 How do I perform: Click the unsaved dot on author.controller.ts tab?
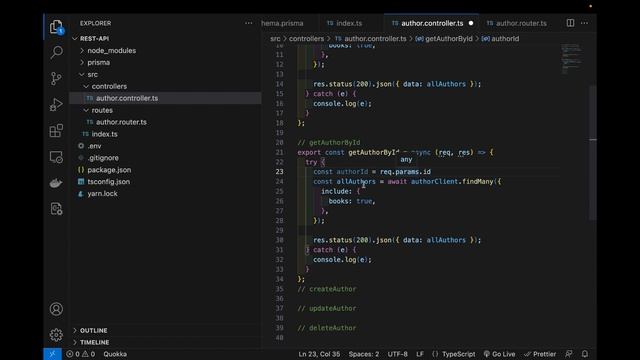[x=471, y=23]
